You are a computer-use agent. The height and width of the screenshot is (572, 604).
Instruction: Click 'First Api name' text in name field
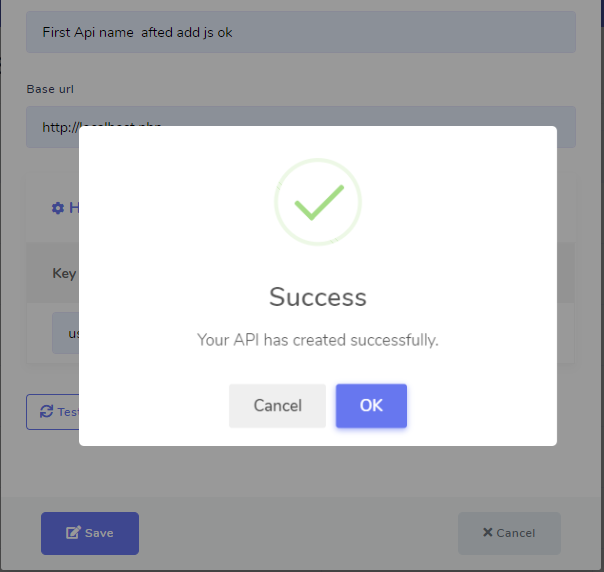click(x=88, y=33)
